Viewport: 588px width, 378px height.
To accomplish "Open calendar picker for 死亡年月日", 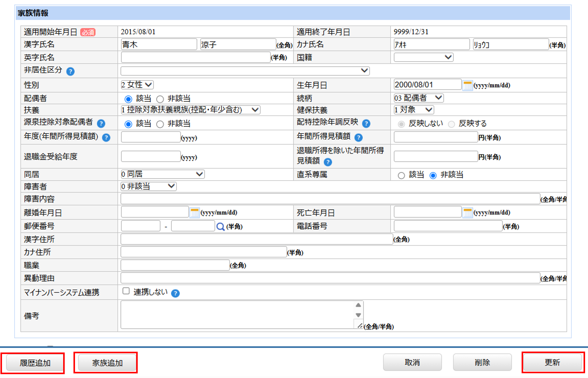I will point(468,213).
